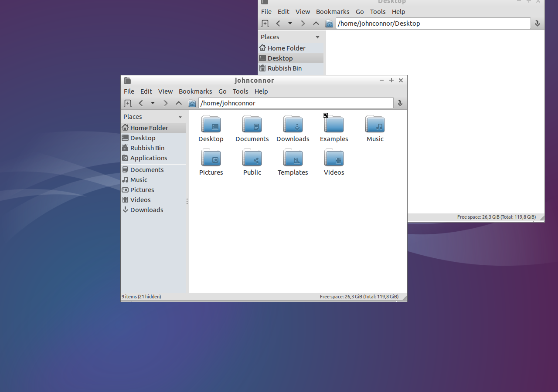Viewport: 558px width, 392px height.
Task: Open Applications in sidebar
Action: (153, 158)
